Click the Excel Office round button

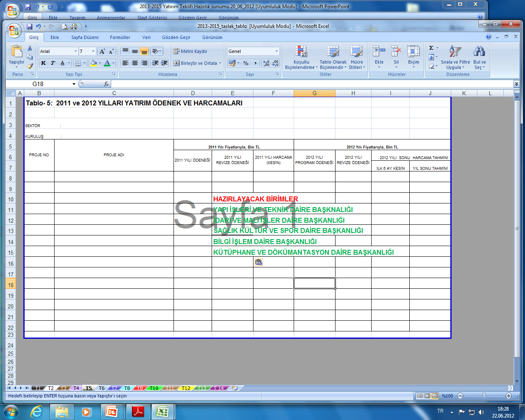(x=14, y=30)
